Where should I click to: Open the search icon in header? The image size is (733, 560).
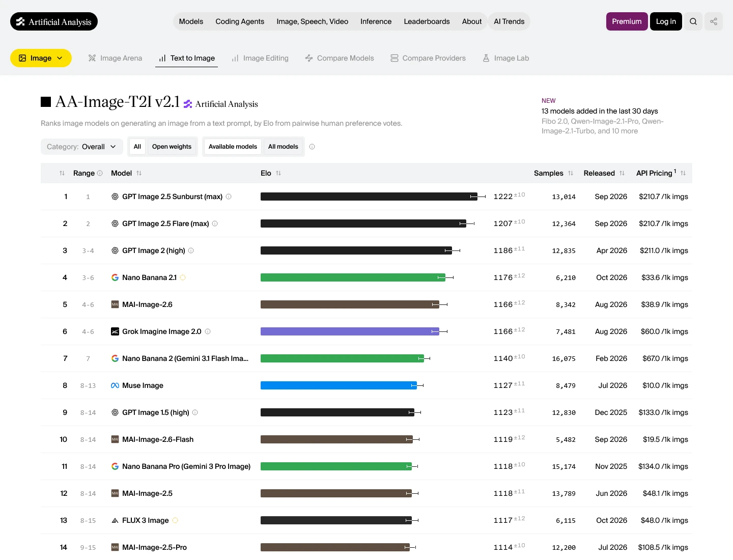(693, 21)
